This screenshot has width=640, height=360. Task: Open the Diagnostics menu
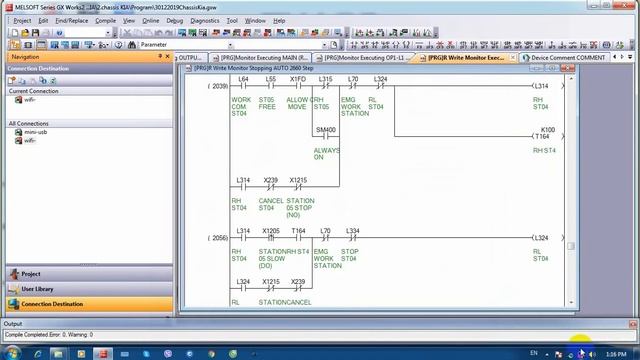[x=205, y=20]
